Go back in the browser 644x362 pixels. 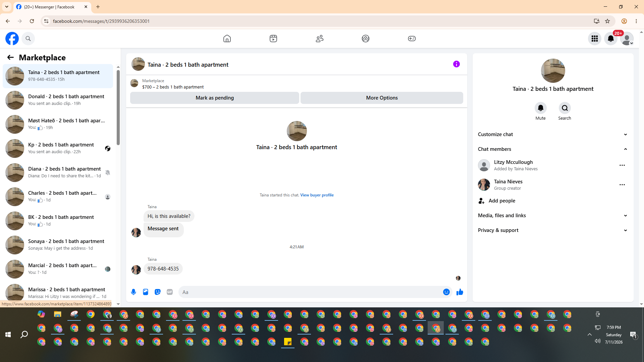click(x=8, y=21)
